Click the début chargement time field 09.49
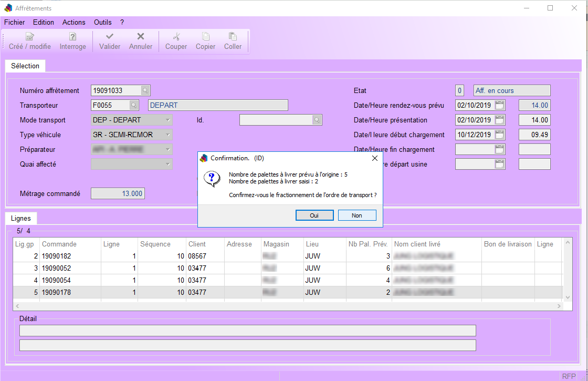The height and width of the screenshot is (381, 588). (x=535, y=135)
